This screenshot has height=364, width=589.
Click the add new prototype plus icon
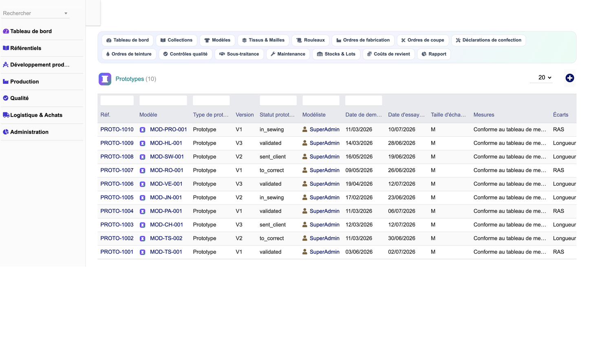point(569,78)
